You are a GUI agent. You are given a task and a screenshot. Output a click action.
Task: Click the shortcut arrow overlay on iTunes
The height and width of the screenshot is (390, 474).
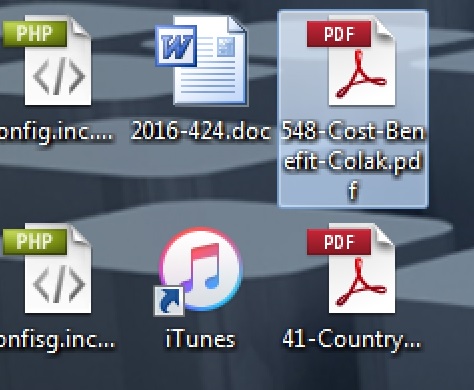tap(169, 301)
